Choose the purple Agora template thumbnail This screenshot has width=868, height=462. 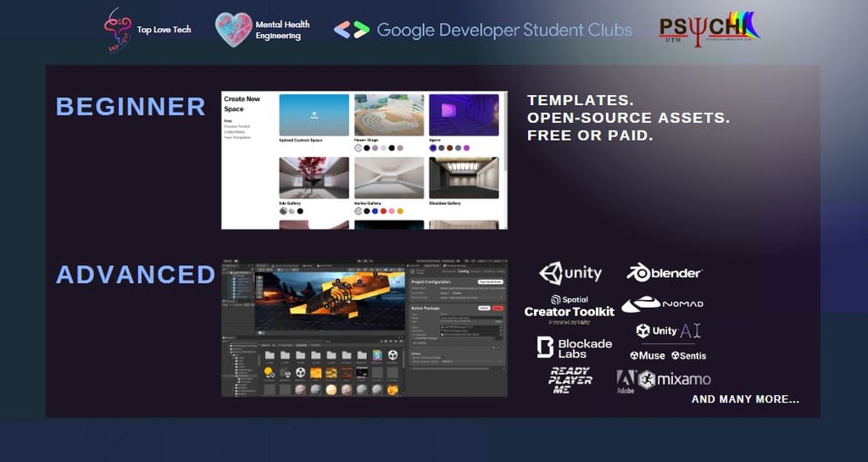click(x=464, y=115)
